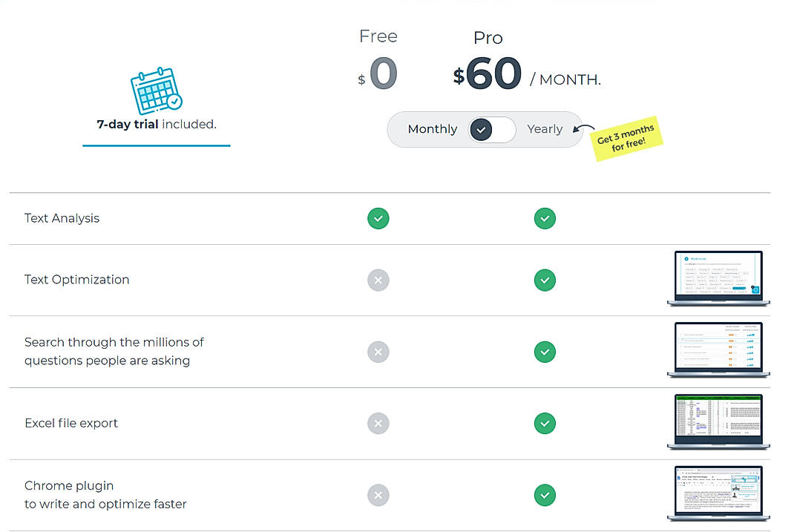Click the green checkmark for questions search Pro
794x532 pixels.
click(545, 352)
